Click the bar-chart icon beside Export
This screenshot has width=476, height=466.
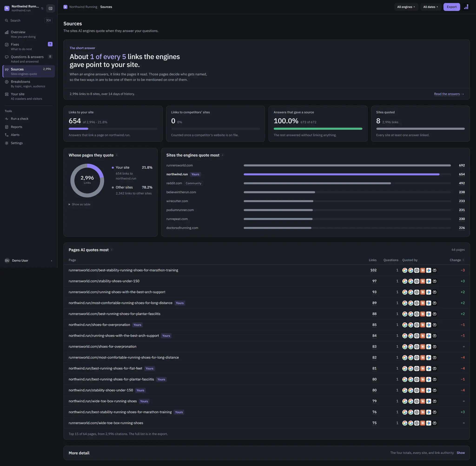pos(466,7)
